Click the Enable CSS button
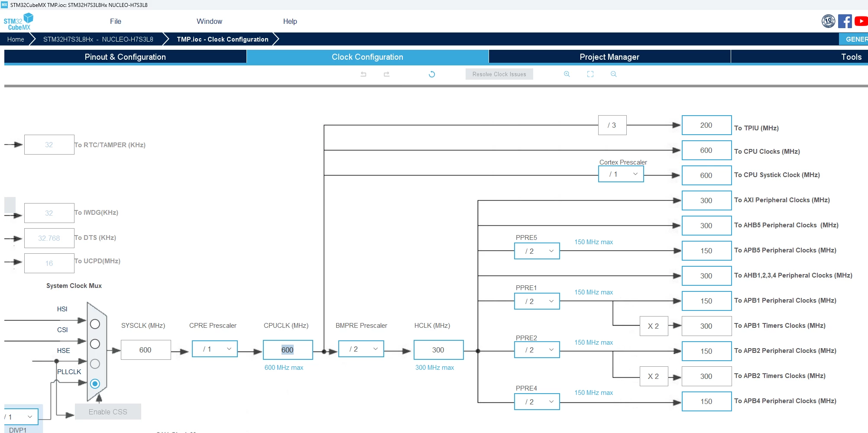Viewport: 868px width, 433px height. [x=108, y=412]
